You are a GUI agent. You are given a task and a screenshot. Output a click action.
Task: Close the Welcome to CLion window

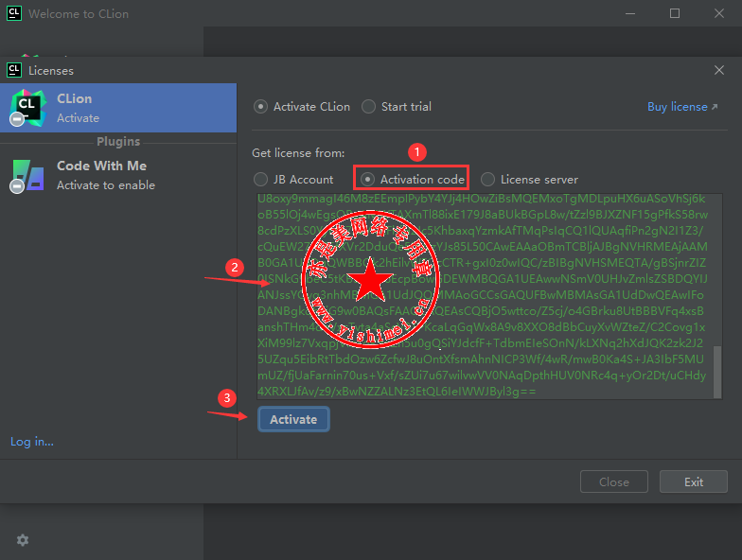pyautogui.click(x=719, y=13)
